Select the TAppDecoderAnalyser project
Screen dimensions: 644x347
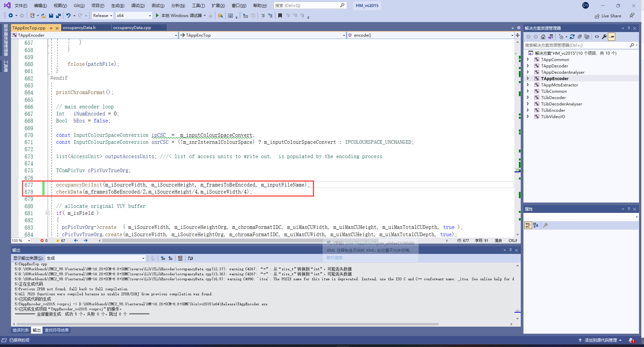562,72
